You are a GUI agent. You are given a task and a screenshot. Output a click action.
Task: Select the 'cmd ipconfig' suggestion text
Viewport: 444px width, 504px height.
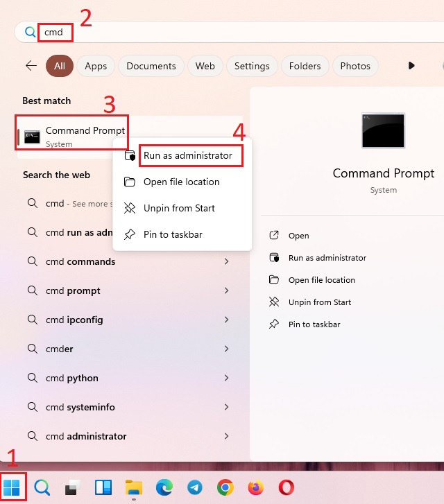click(74, 320)
